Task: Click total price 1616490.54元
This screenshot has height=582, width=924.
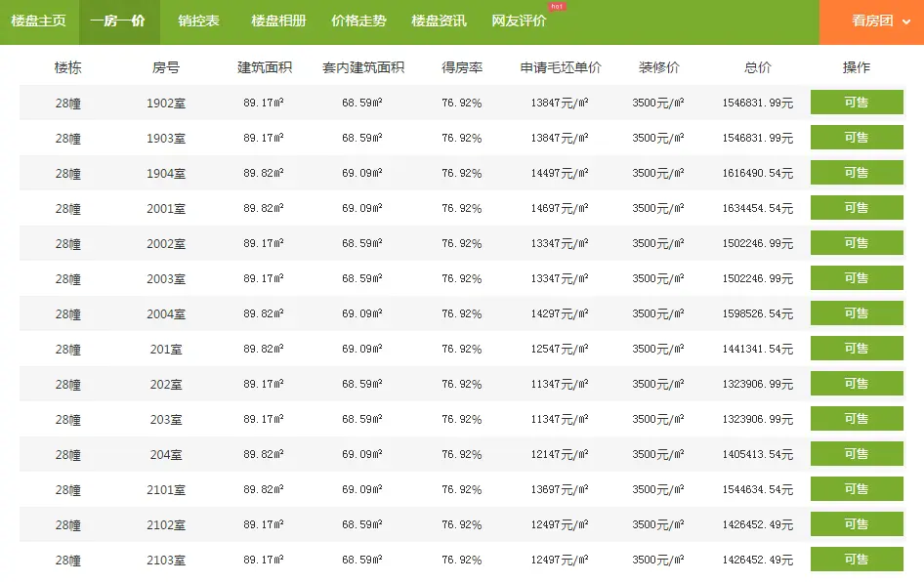Action: [758, 173]
